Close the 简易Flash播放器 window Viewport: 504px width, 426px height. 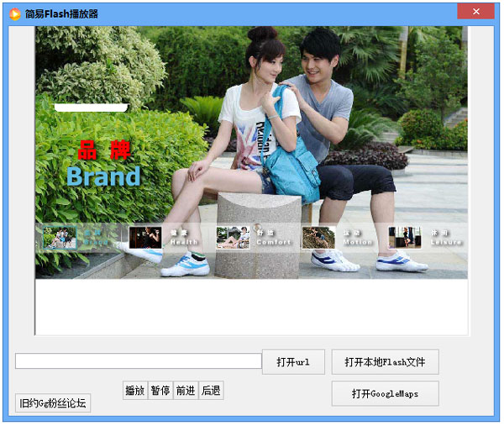click(x=475, y=12)
